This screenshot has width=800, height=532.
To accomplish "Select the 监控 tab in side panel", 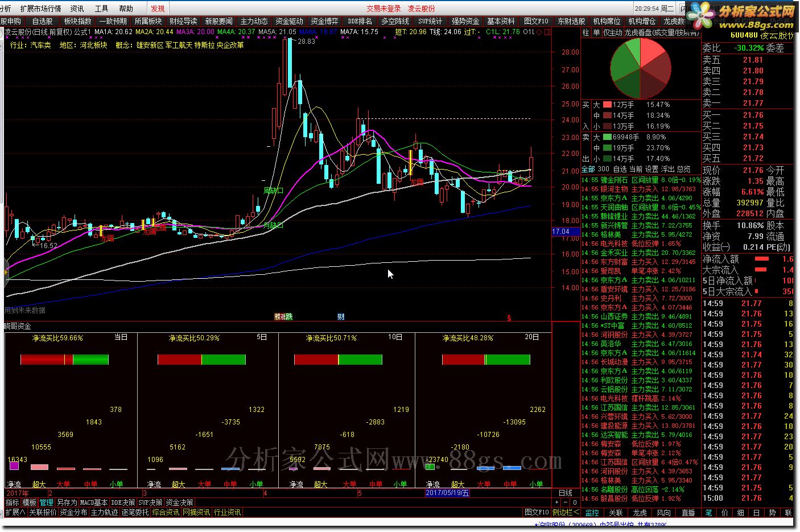I will pyautogui.click(x=592, y=513).
